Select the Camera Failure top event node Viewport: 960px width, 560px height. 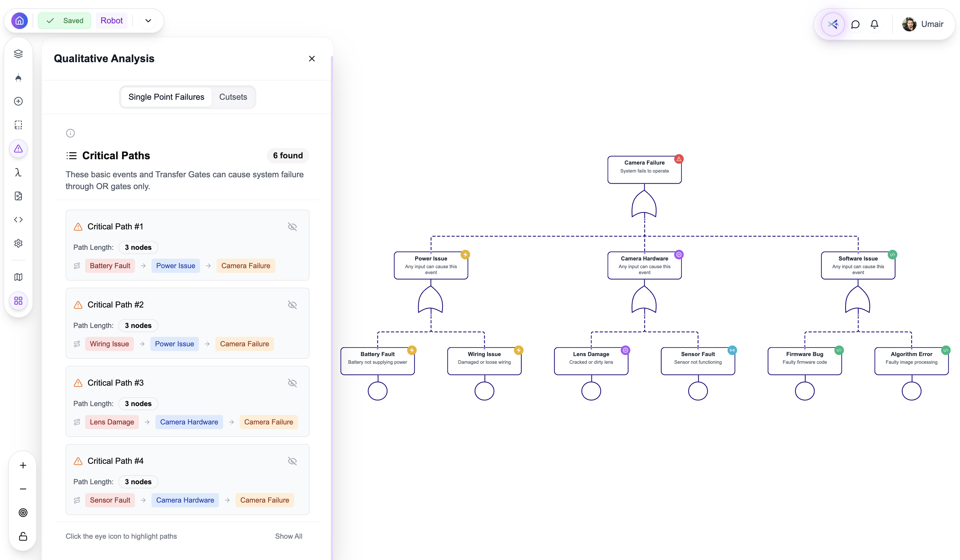pyautogui.click(x=644, y=170)
